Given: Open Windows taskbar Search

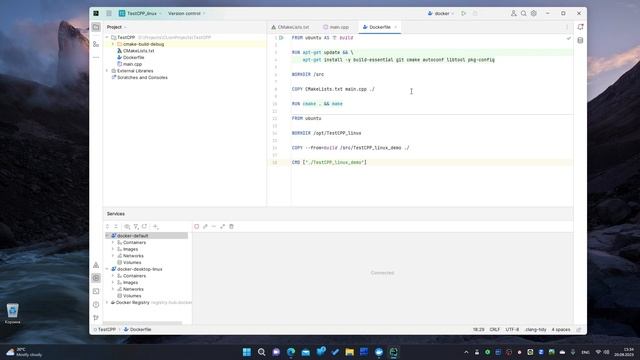Looking at the screenshot, I should [262, 352].
